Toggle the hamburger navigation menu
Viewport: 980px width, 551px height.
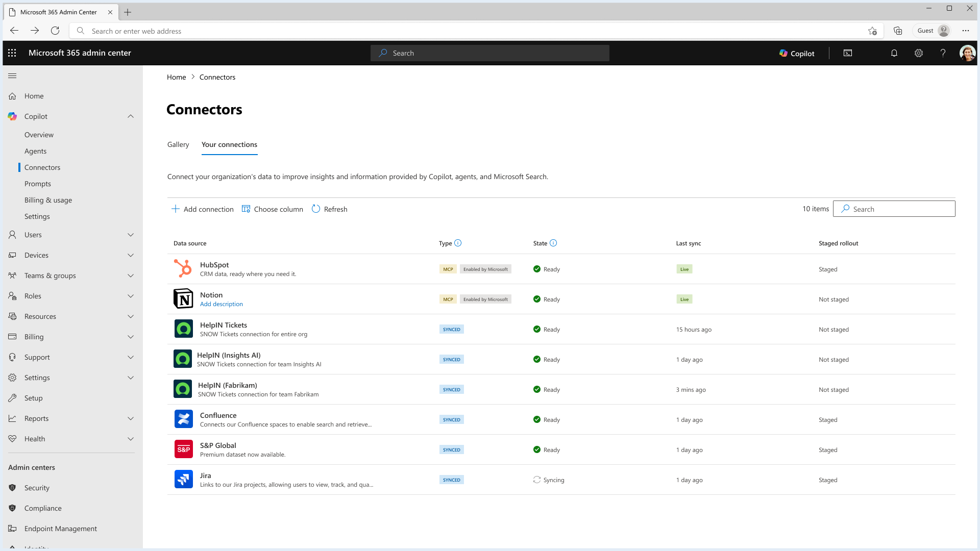click(13, 76)
